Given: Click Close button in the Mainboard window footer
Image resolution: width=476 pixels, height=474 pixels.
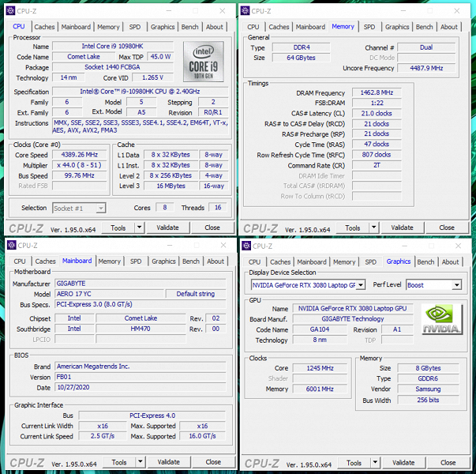Looking at the screenshot, I should [x=213, y=462].
